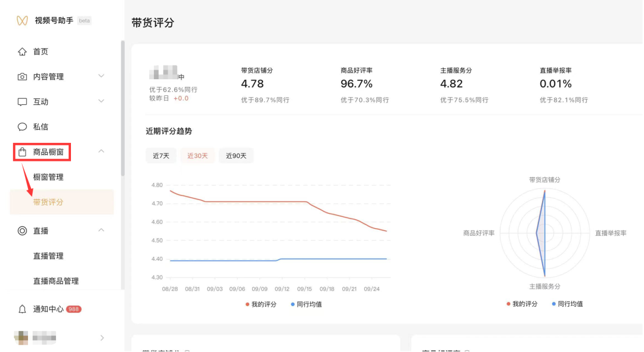Select the 近90天 time range tab
This screenshot has height=352, width=644.
(236, 155)
